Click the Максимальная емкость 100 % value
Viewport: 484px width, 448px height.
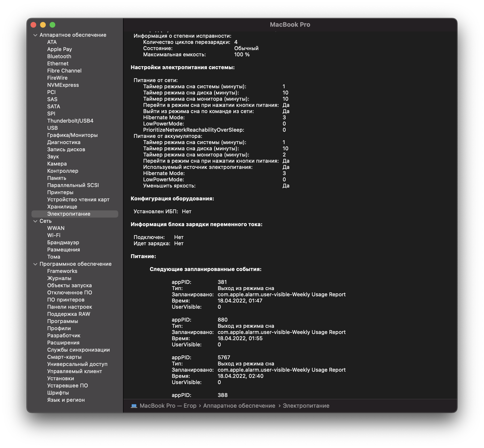pyautogui.click(x=242, y=55)
